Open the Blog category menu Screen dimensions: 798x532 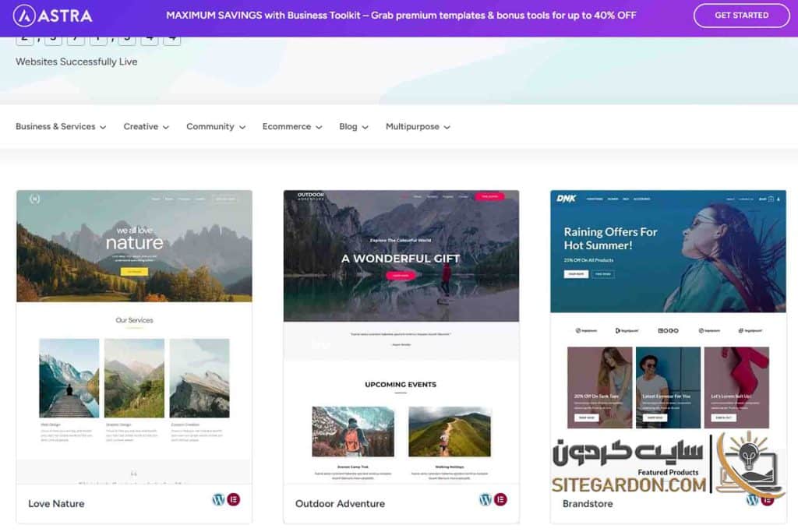pos(354,127)
